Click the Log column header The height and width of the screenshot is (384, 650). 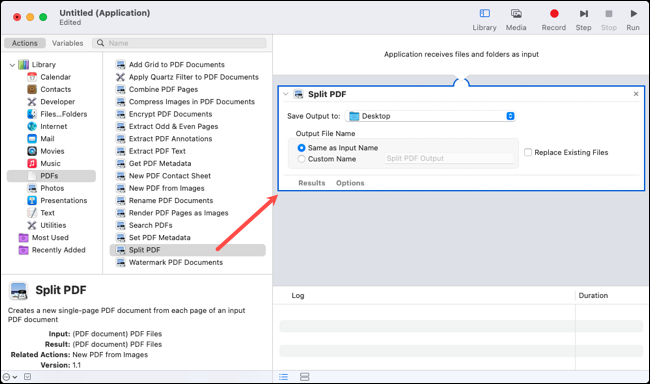coord(298,296)
